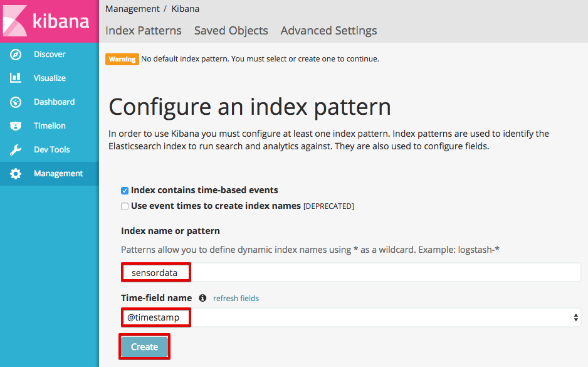Click the orange Warning badge
The width and height of the screenshot is (588, 367).
(122, 60)
